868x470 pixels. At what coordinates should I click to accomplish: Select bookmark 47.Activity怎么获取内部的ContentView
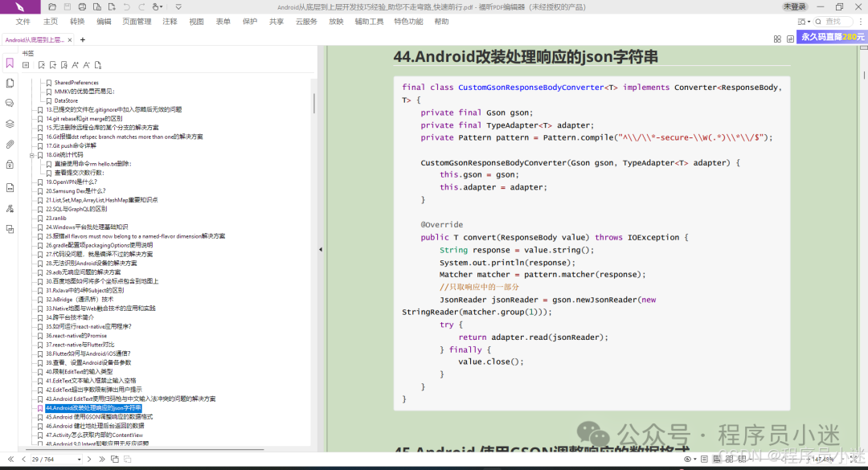94,435
